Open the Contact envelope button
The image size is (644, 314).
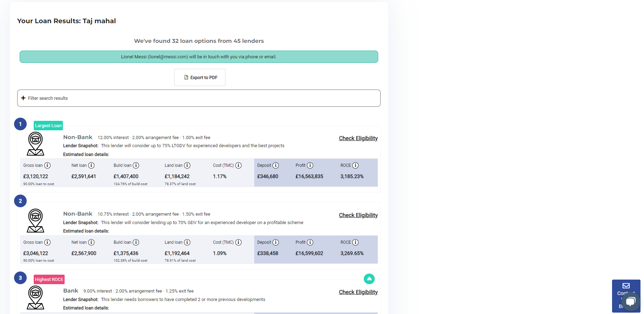tap(626, 286)
